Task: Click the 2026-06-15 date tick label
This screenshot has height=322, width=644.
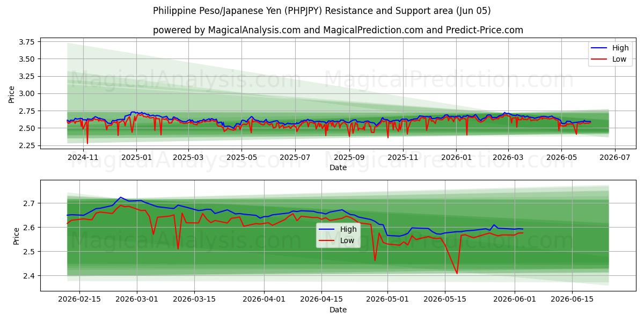Action: click(572, 299)
